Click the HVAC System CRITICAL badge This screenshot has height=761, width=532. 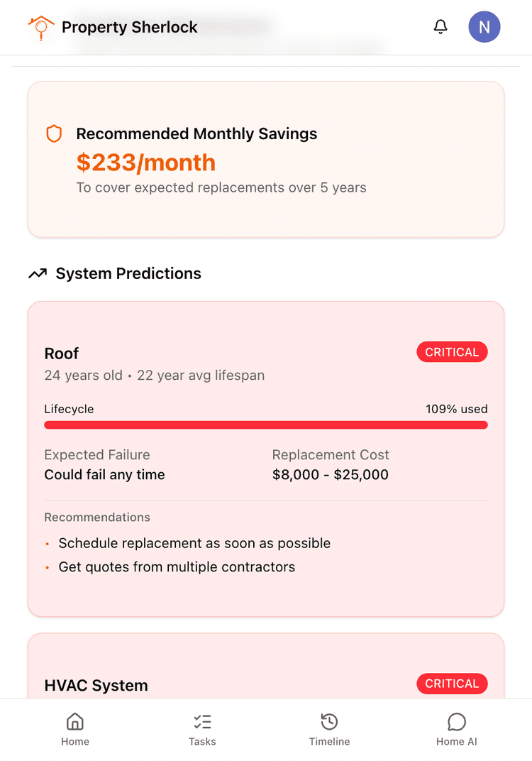click(x=452, y=684)
